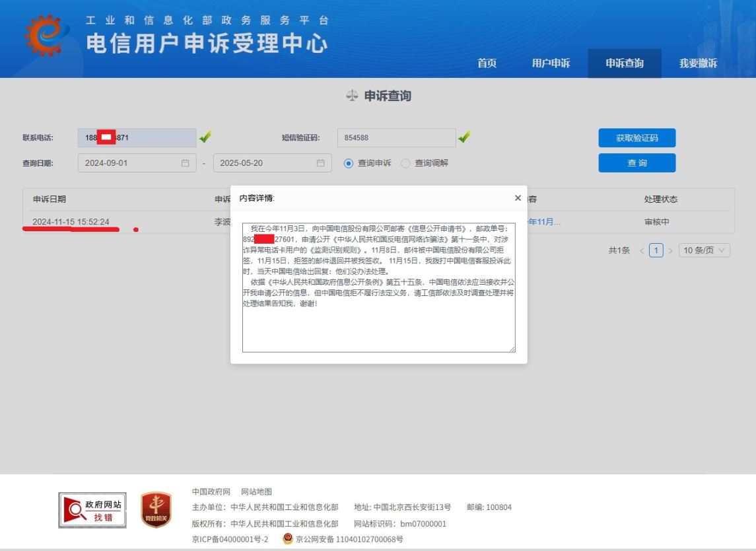Click the 获取验证码 button

click(x=637, y=138)
